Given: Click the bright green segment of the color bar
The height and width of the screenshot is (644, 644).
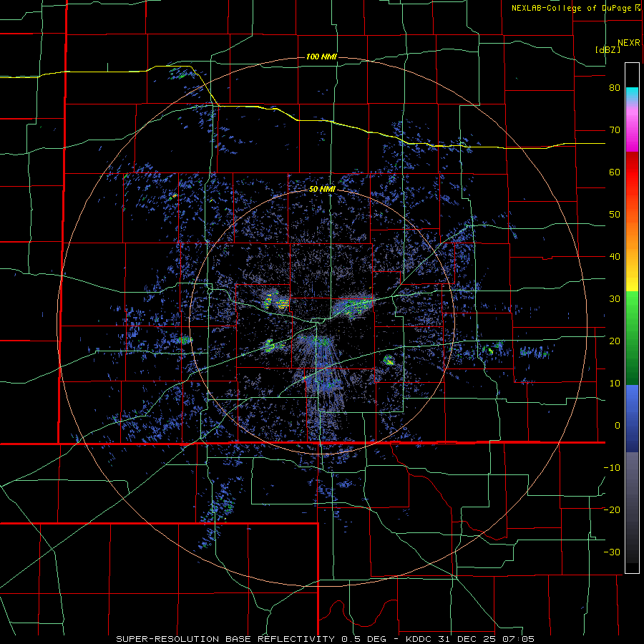Looking at the screenshot, I should click(632, 306).
